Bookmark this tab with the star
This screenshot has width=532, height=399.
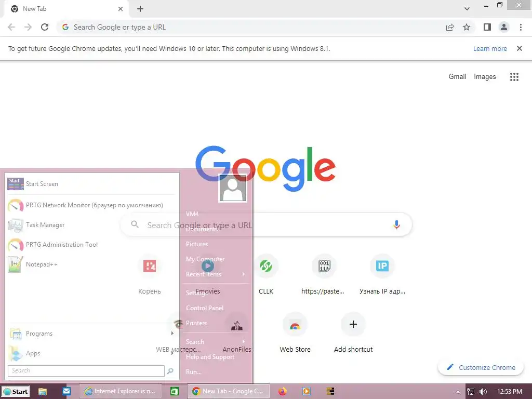point(467,27)
